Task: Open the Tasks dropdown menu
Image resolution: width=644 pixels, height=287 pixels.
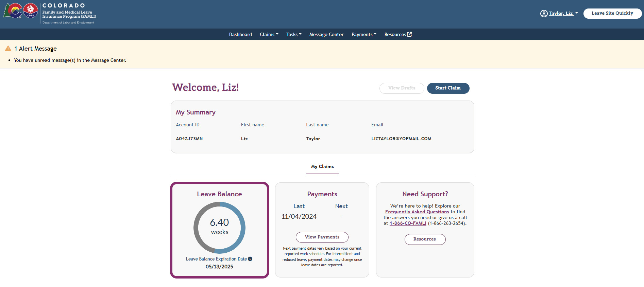Action: point(294,34)
